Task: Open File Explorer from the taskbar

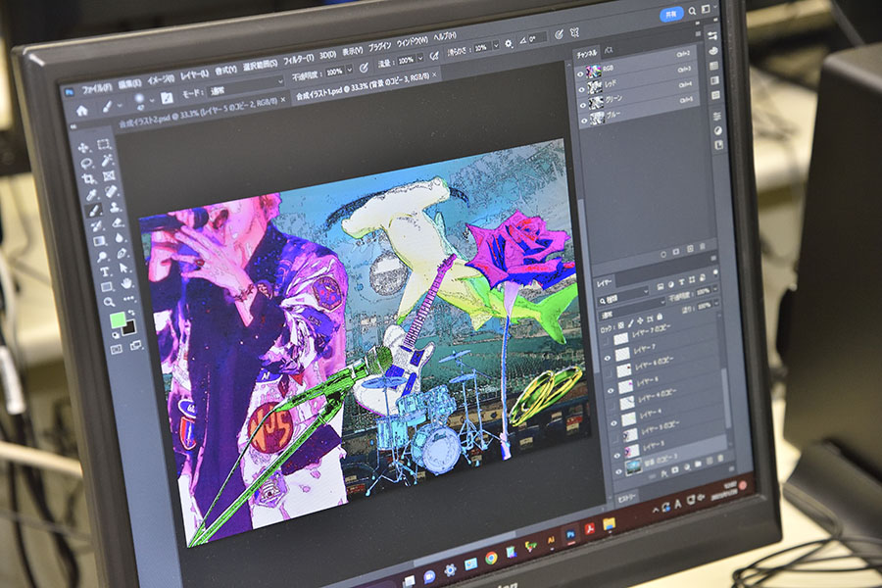Action: pyautogui.click(x=610, y=524)
